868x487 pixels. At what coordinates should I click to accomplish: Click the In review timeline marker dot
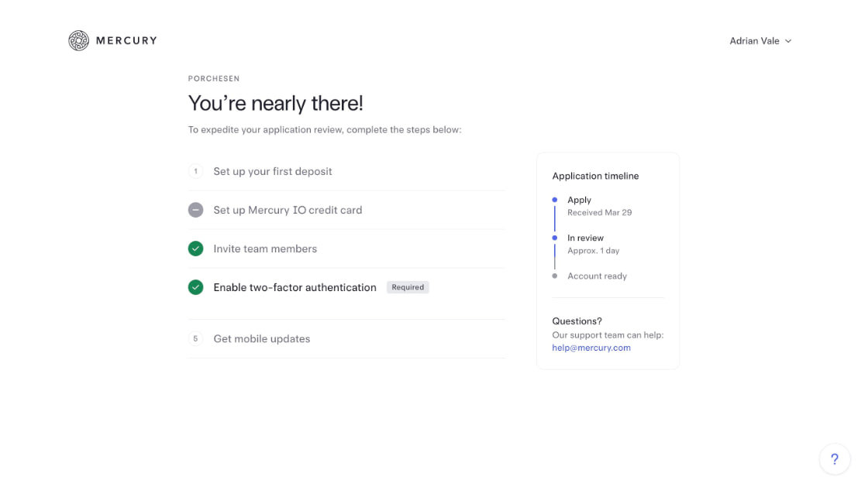point(555,238)
